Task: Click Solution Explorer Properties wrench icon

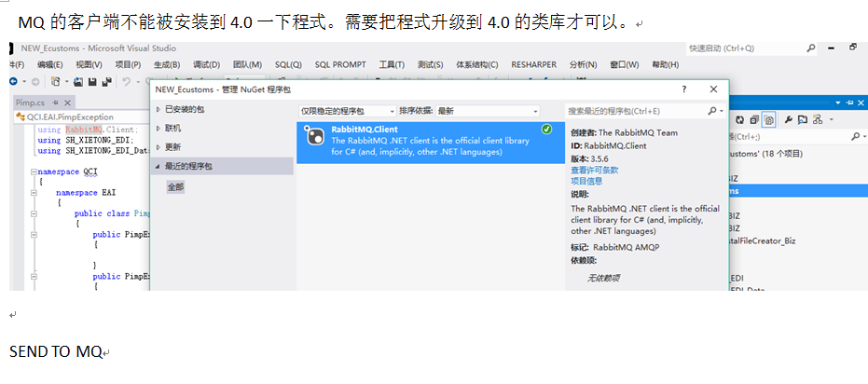Action: click(789, 119)
